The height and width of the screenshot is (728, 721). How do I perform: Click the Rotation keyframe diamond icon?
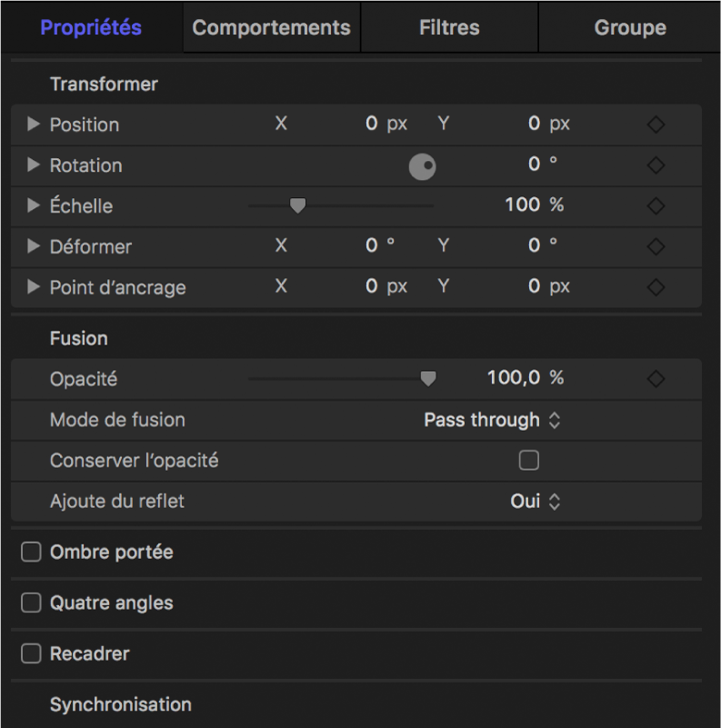pyautogui.click(x=656, y=165)
